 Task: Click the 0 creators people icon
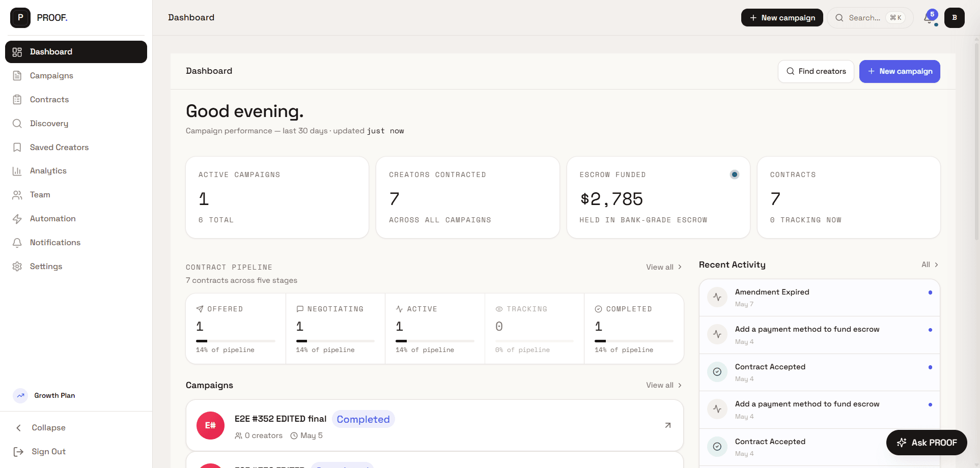pos(238,436)
